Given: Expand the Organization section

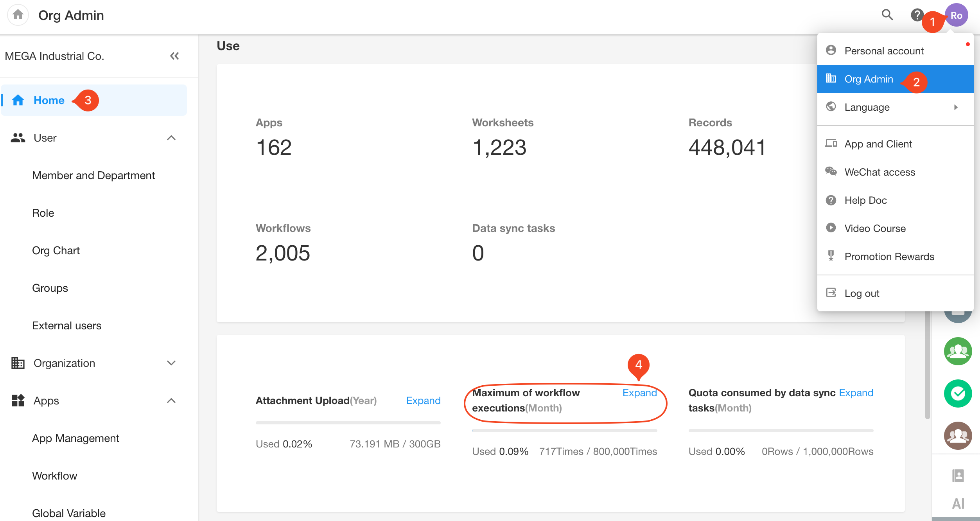Looking at the screenshot, I should (171, 363).
